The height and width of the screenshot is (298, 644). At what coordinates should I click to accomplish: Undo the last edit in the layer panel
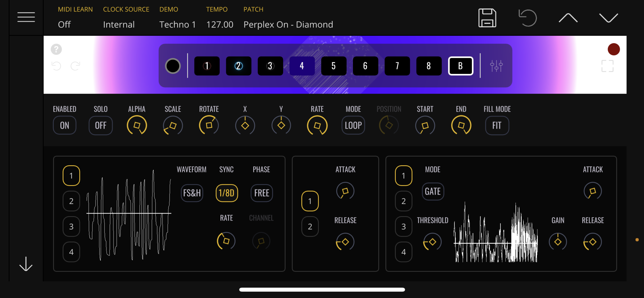(x=56, y=66)
